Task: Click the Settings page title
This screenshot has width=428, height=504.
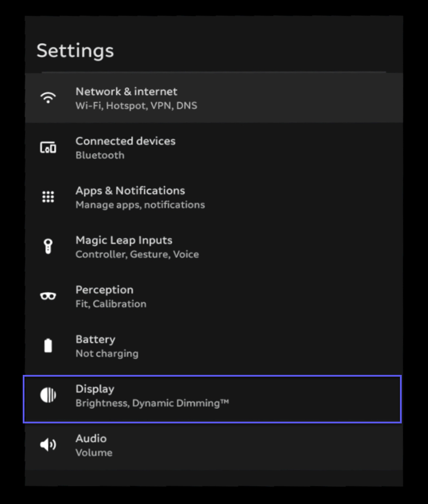Action: (x=75, y=51)
